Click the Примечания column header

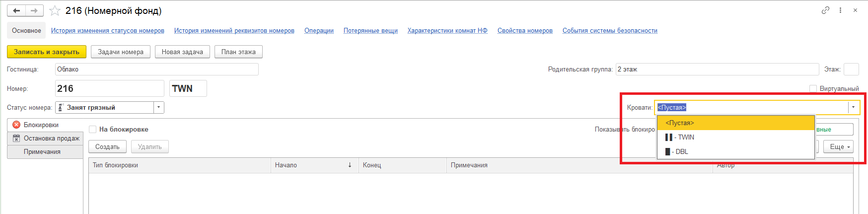(x=579, y=165)
